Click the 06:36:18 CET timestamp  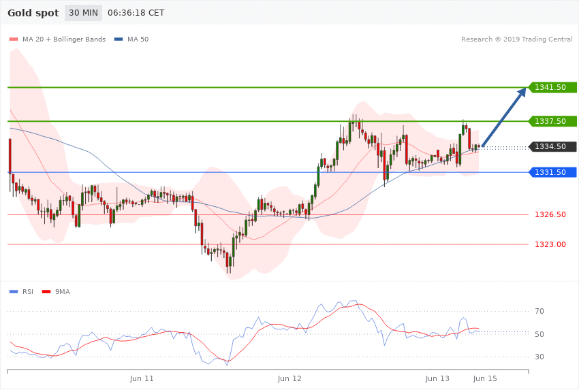click(x=136, y=13)
